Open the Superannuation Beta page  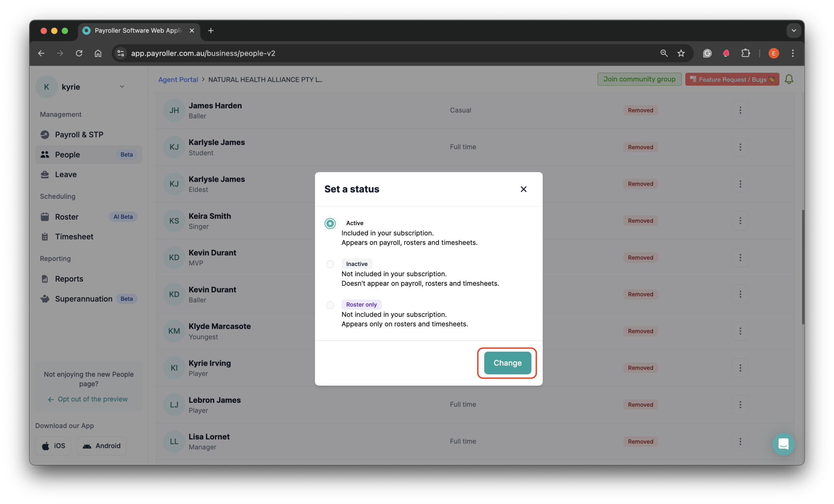tap(83, 298)
